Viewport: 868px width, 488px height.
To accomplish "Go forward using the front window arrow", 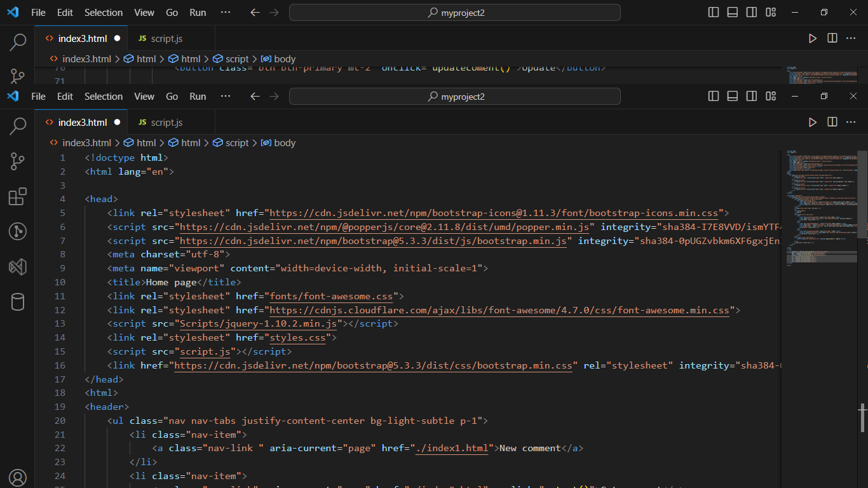I will 274,97.
